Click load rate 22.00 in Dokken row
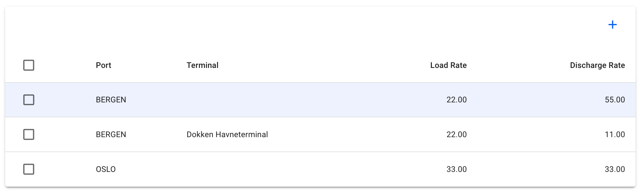 pos(457,135)
